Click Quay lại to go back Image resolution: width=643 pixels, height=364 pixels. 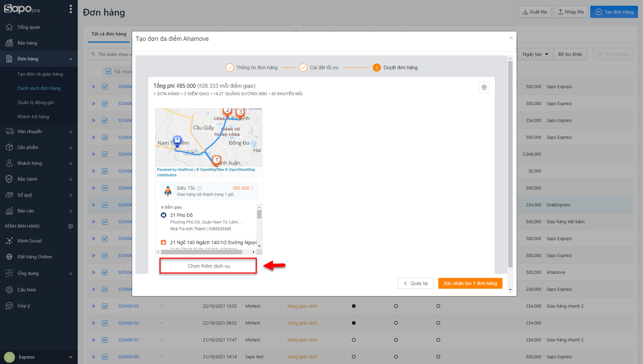(415, 283)
